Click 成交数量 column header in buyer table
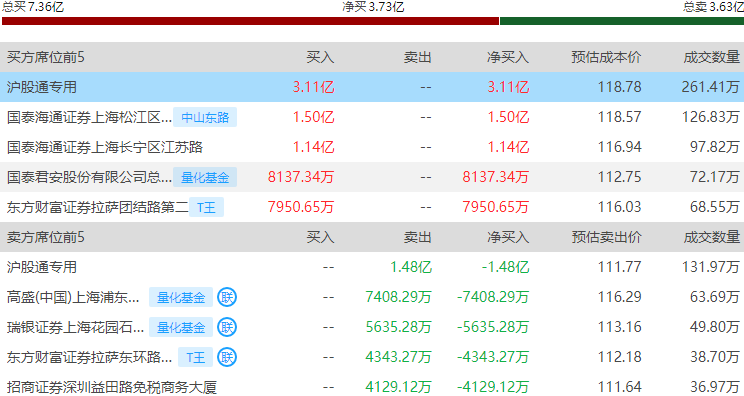The height and width of the screenshot is (396, 744). pos(712,57)
